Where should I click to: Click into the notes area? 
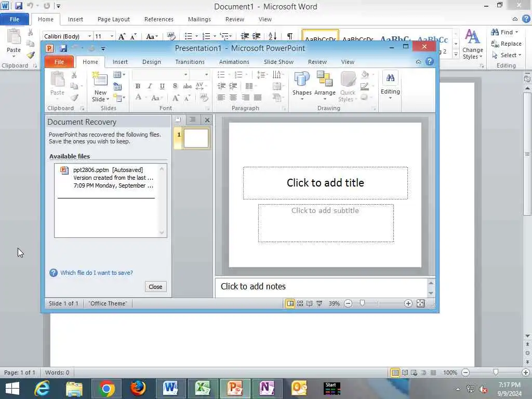321,287
